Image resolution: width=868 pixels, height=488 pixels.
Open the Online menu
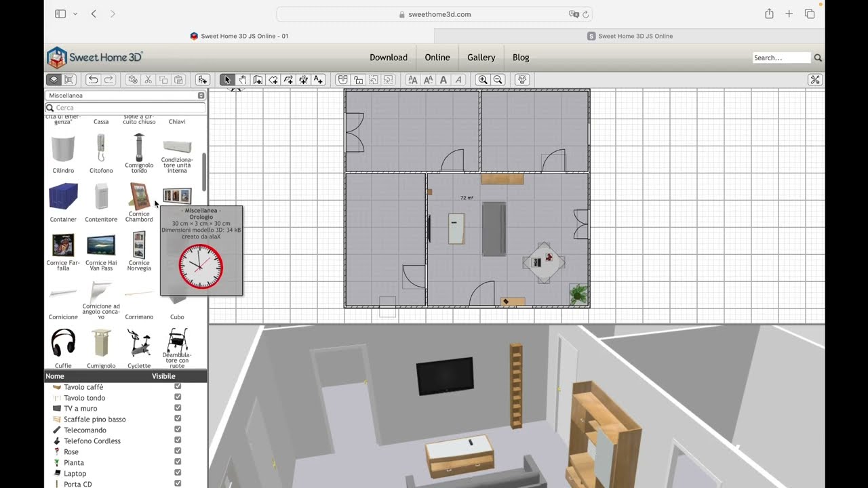pyautogui.click(x=437, y=58)
